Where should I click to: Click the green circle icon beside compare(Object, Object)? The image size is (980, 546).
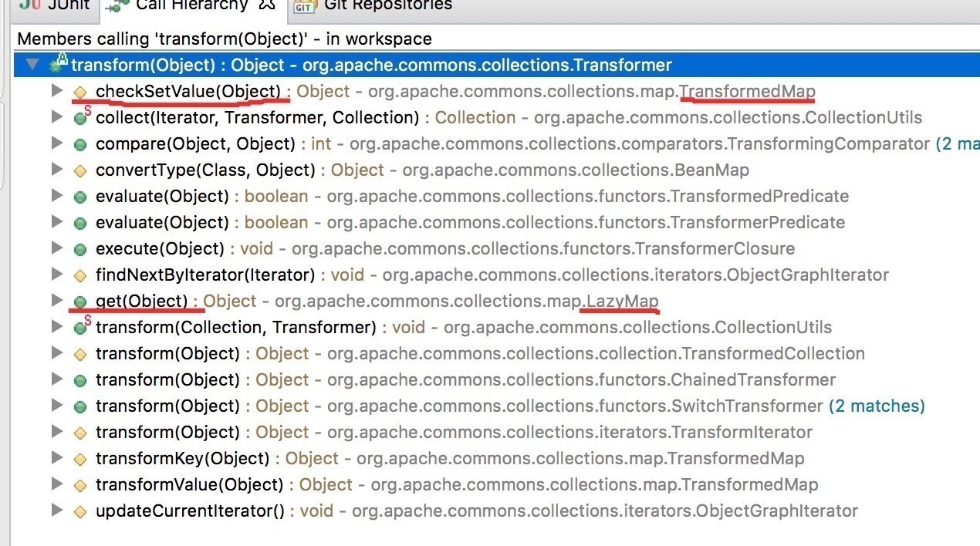[79, 145]
